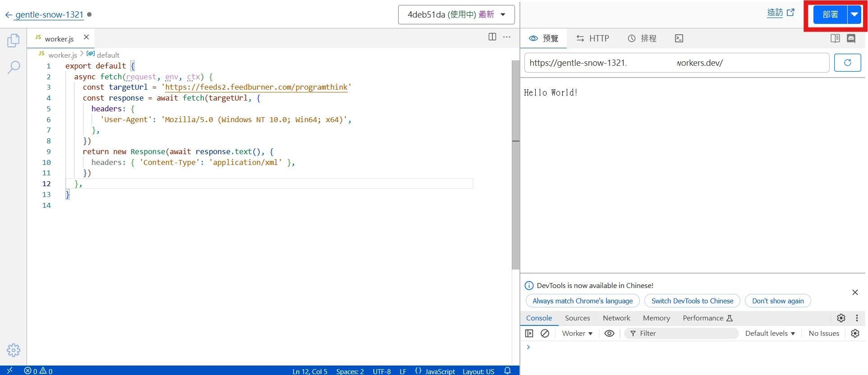868x375 pixels.
Task: Open the terminal icon tab in preview panel
Action: click(x=679, y=39)
